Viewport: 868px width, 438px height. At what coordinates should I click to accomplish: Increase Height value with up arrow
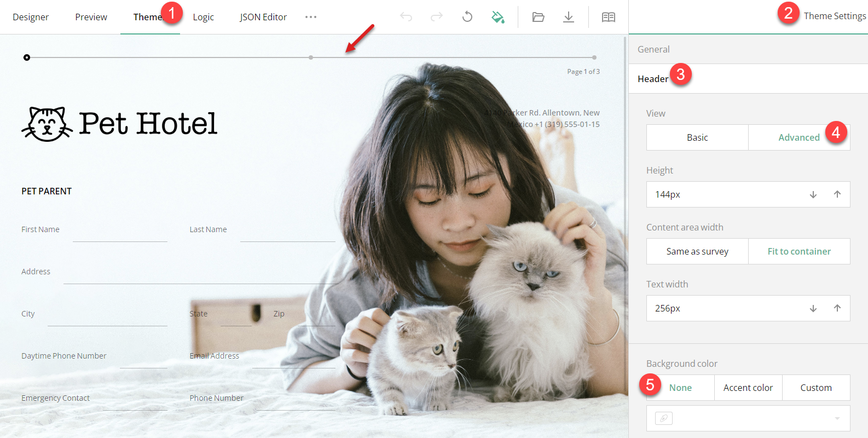click(x=837, y=194)
